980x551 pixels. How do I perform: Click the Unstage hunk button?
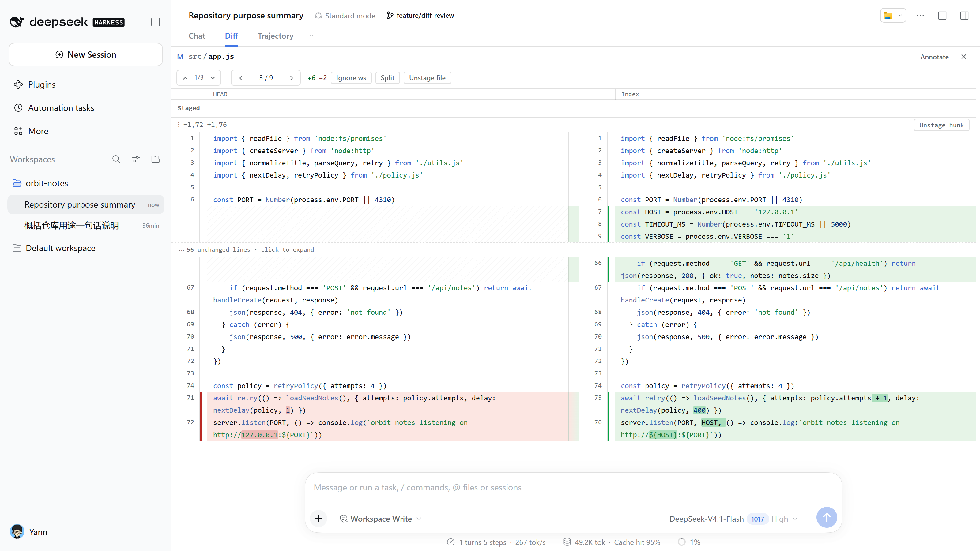(941, 125)
